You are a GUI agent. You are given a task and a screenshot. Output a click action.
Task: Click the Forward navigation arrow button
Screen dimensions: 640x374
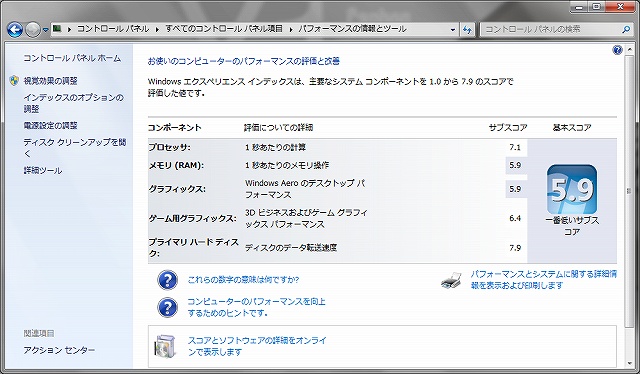click(x=33, y=29)
